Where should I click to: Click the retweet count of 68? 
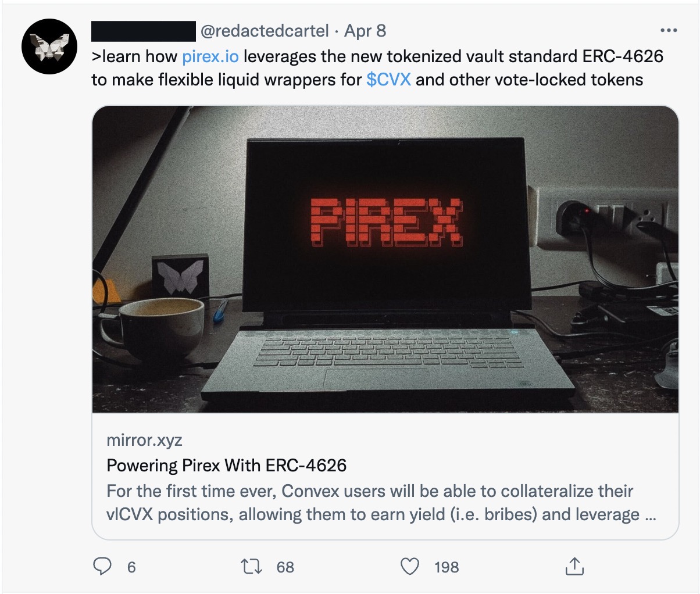point(285,567)
